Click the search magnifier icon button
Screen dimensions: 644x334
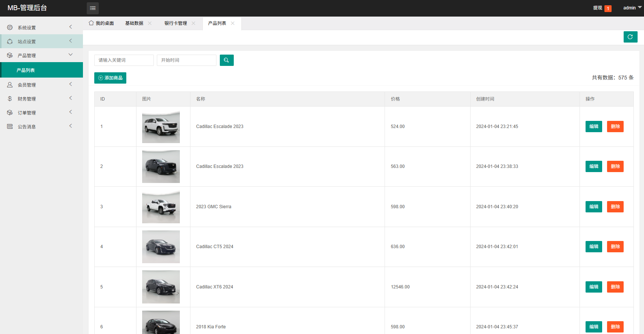[x=227, y=60]
